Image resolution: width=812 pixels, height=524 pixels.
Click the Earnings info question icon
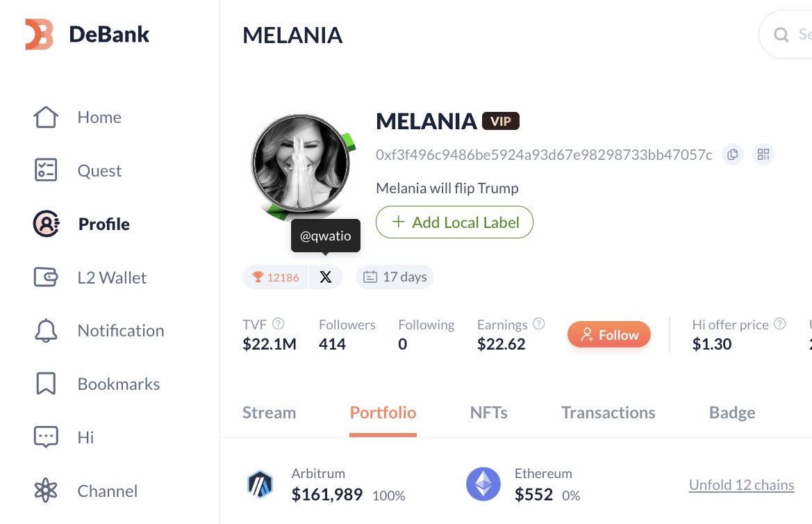pos(538,324)
